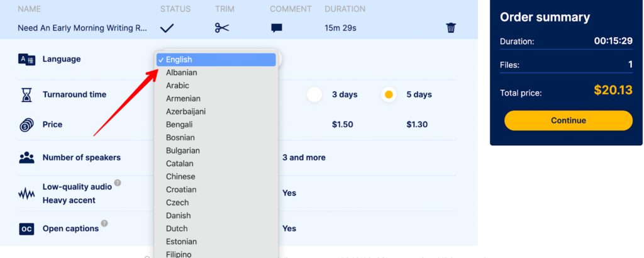Click help icon beside Open captions
The width and height of the screenshot is (644, 258).
(x=104, y=223)
